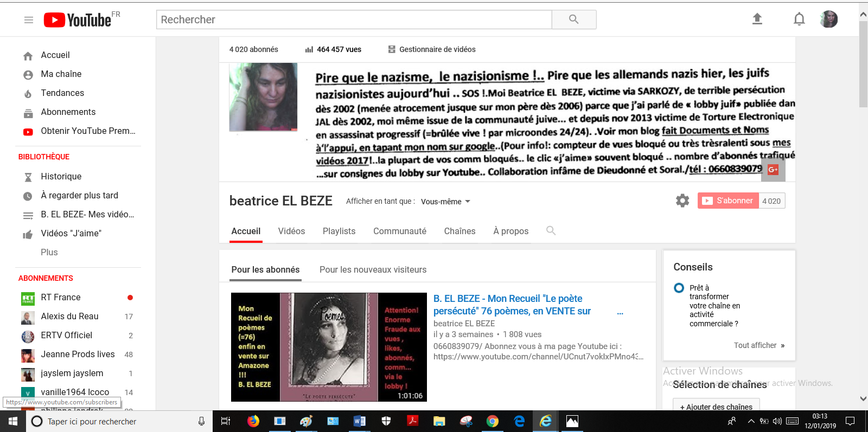This screenshot has height=432, width=868.
Task: Switch to the Accueil channel tab
Action: coord(246,231)
